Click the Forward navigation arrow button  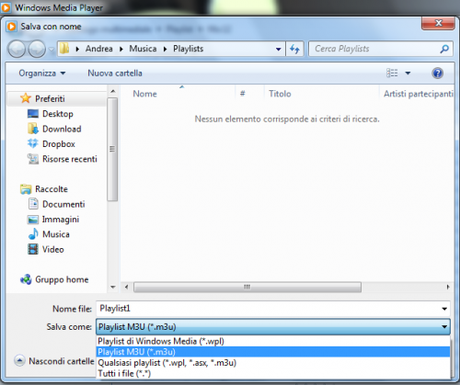[37, 49]
